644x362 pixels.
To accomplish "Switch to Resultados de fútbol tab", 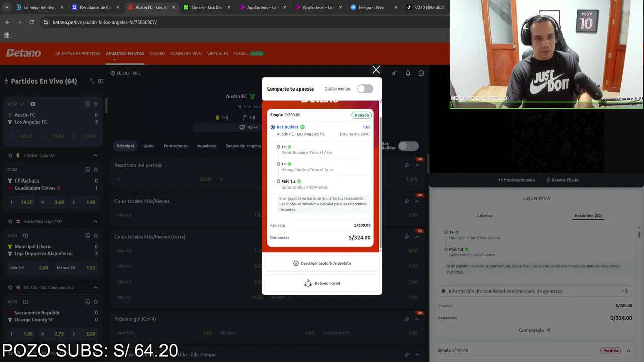I will pyautogui.click(x=96, y=8).
